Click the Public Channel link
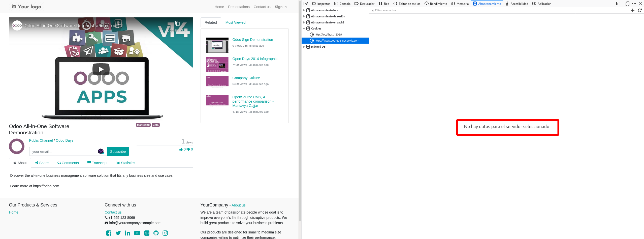The height and width of the screenshot is (239, 644). click(41, 140)
